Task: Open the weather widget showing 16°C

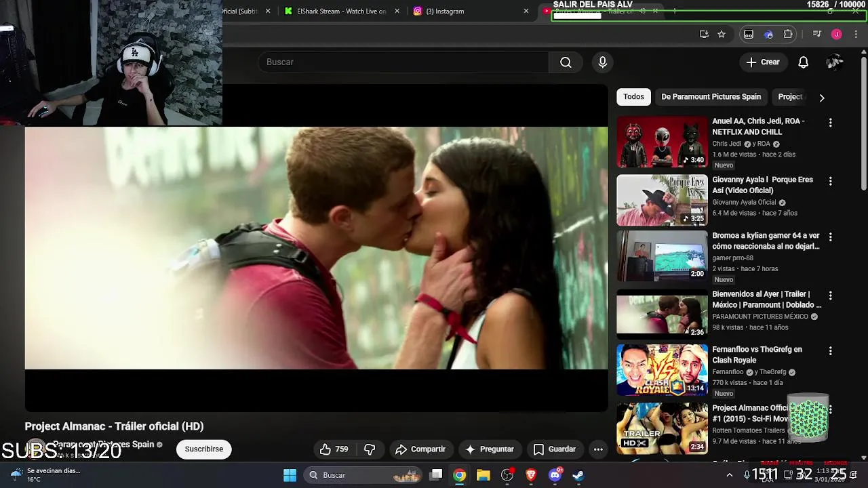Action: [46, 475]
